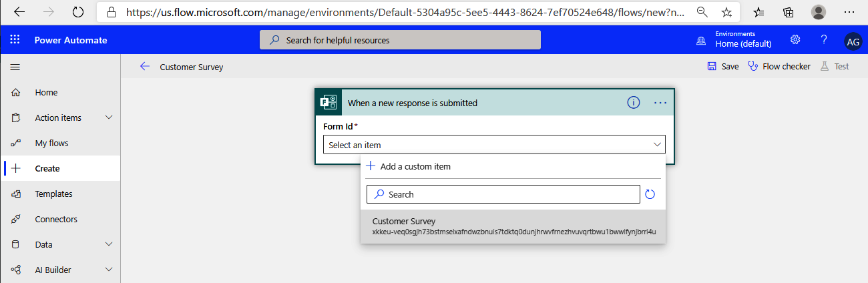Click the trigger title 'When a new response is submitted'
Image resolution: width=868 pixels, height=283 pixels.
pyautogui.click(x=413, y=103)
